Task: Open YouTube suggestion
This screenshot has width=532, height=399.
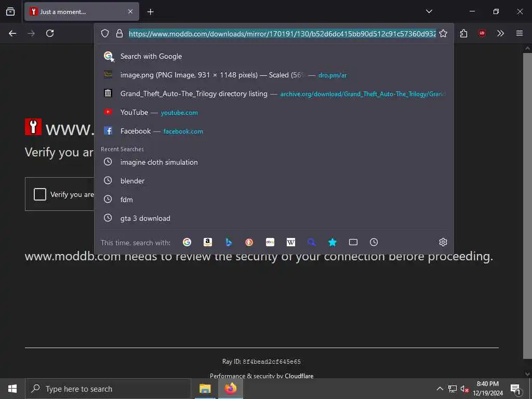Action: 274,112
